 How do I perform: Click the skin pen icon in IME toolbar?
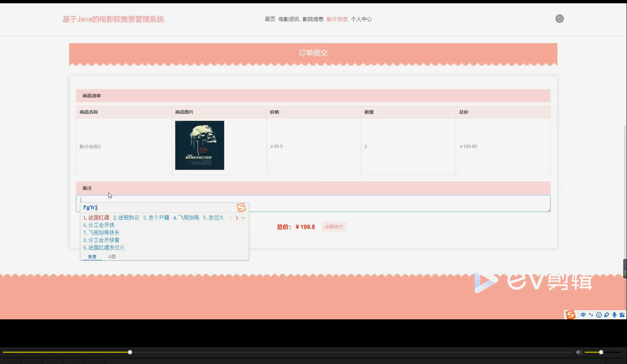point(607,315)
